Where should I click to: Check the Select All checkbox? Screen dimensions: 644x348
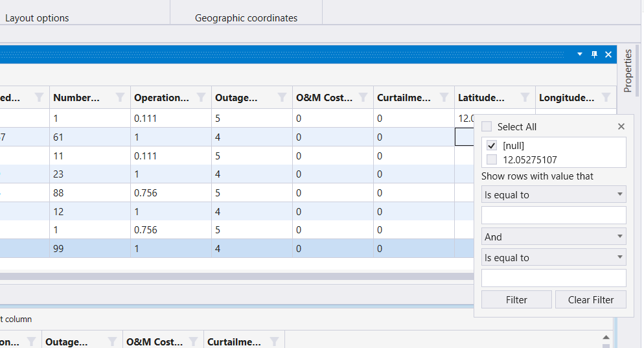[x=487, y=126]
